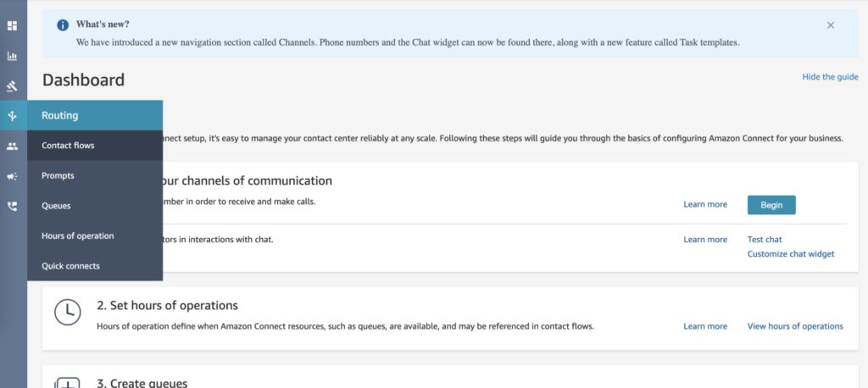Select Hours of operation menu item
Viewport: 868px width, 388px height.
pos(77,236)
